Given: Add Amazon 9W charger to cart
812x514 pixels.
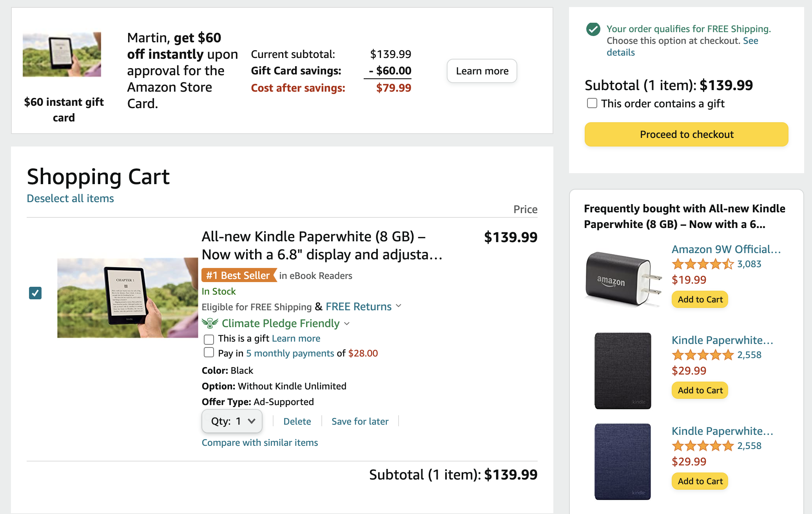Looking at the screenshot, I should 700,299.
